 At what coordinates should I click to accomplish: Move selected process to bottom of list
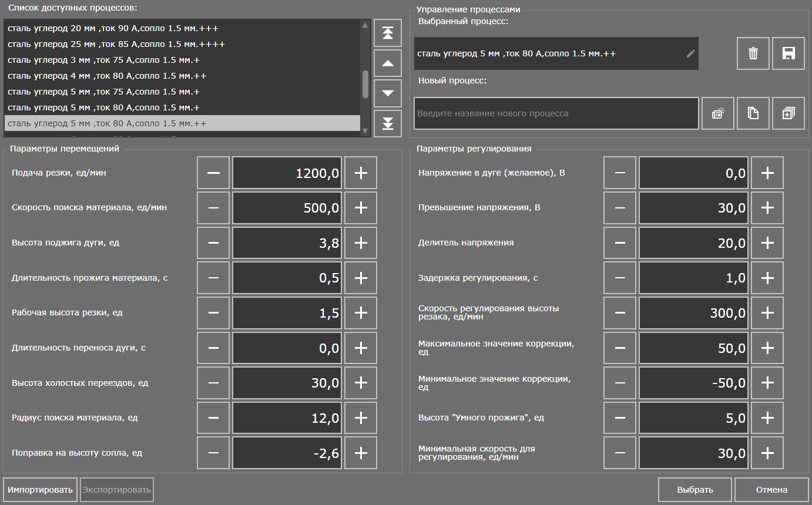point(387,123)
